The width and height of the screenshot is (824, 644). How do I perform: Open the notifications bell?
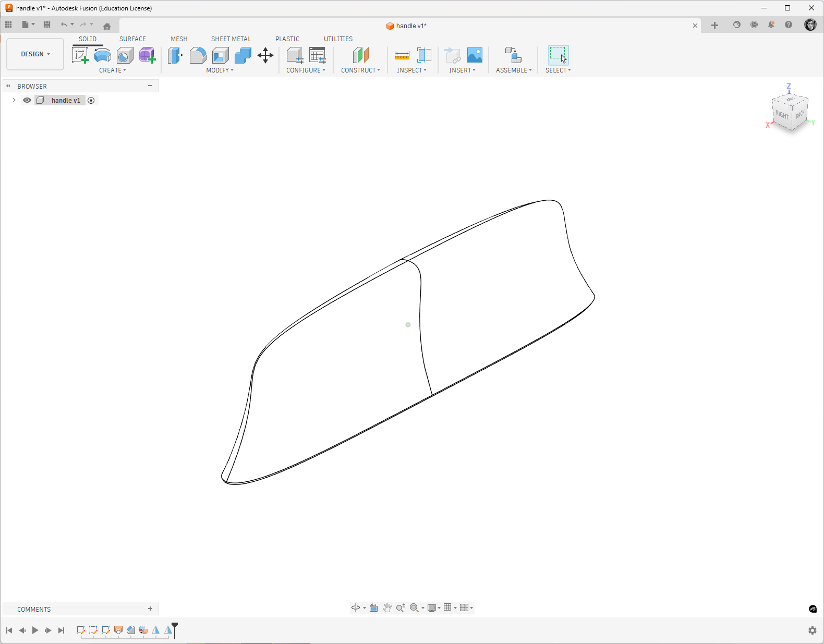tap(771, 25)
